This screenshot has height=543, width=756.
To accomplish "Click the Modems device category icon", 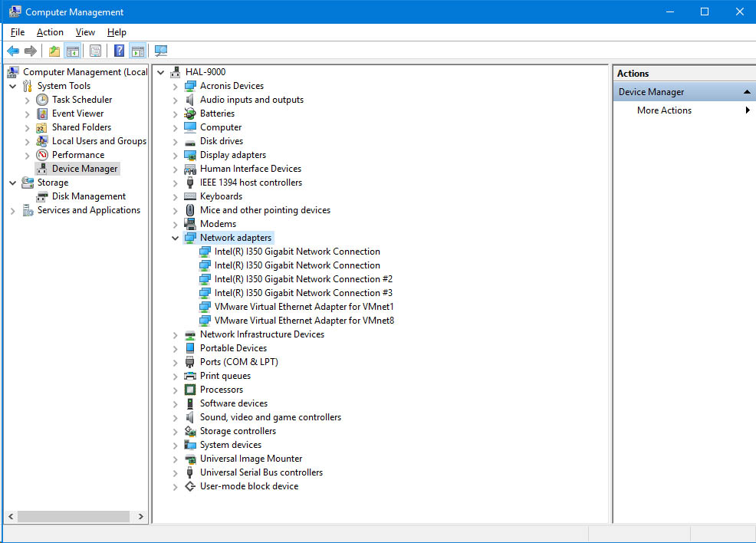I will (190, 224).
